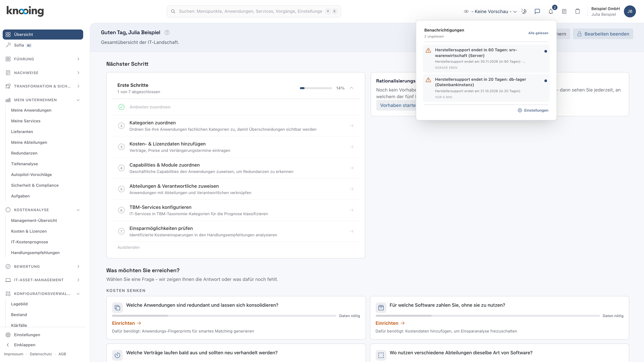Click the Ausblenden link in the checklist

(x=128, y=247)
